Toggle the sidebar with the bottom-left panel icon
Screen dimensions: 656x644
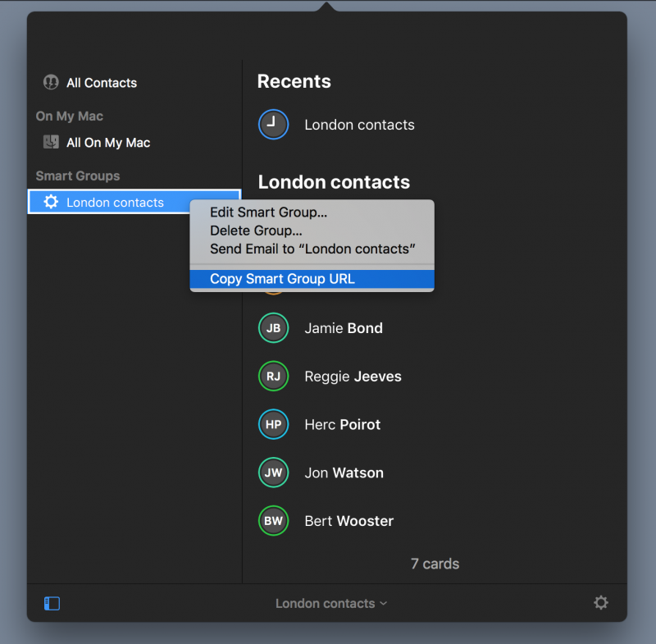tap(52, 604)
